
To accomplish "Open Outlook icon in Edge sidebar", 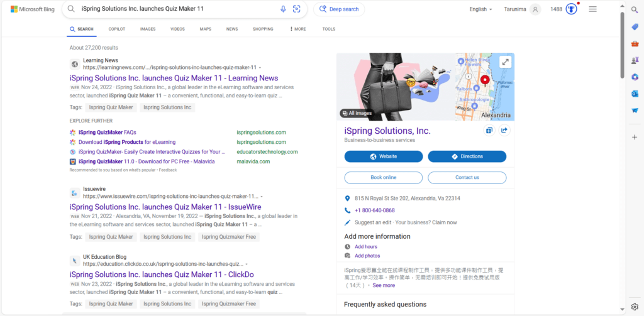I will pos(635,94).
